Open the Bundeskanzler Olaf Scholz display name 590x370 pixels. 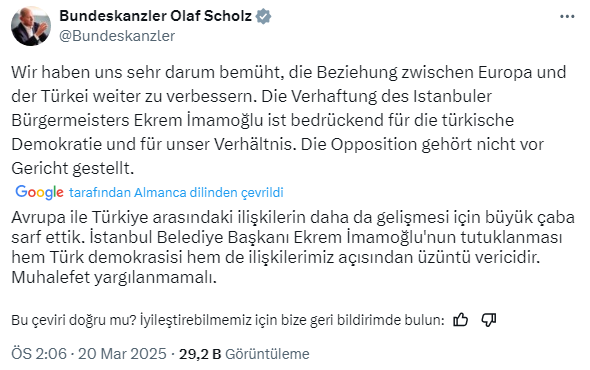point(155,16)
